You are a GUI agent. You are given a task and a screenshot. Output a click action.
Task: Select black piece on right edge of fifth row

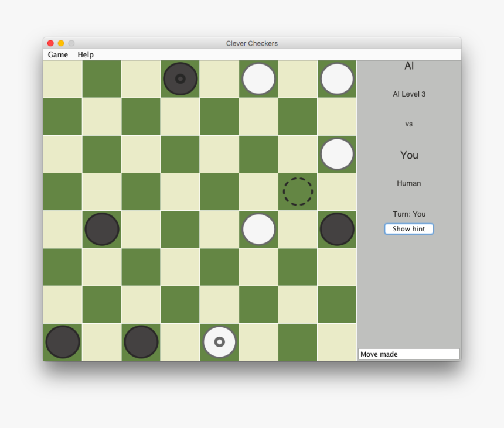tap(337, 230)
